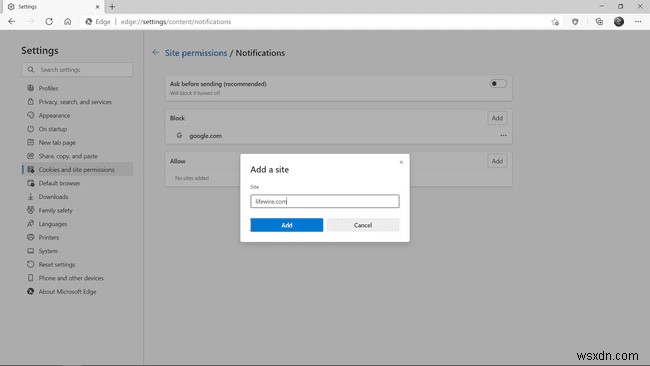The width and height of the screenshot is (650, 366).
Task: Click Add in the Block section
Action: click(497, 118)
